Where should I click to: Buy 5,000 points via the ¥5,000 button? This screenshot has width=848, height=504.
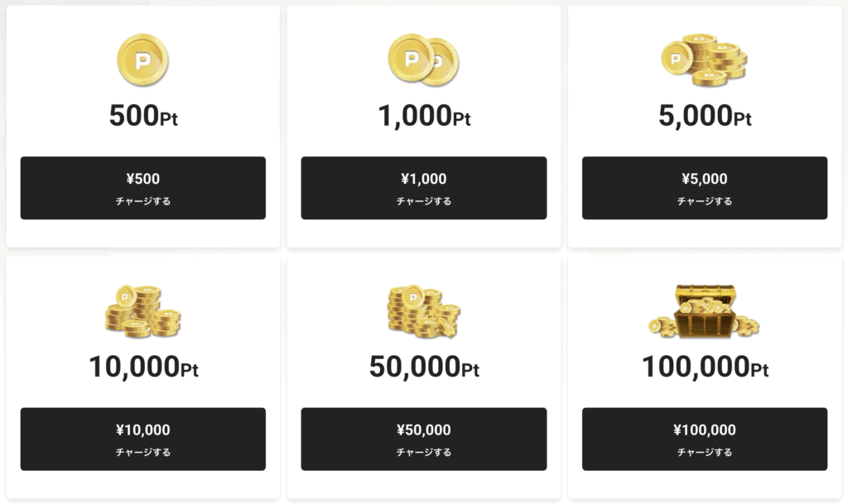[705, 188]
